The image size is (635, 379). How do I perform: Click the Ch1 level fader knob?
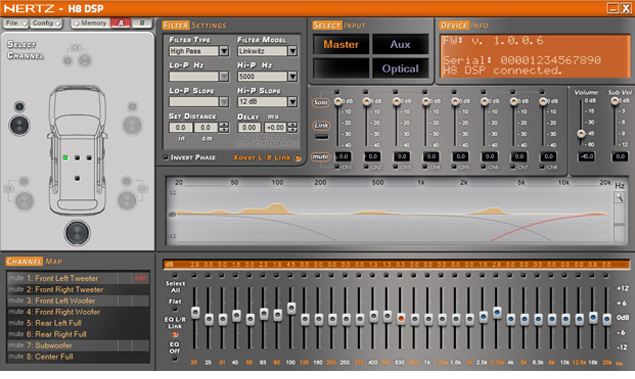pos(338,101)
